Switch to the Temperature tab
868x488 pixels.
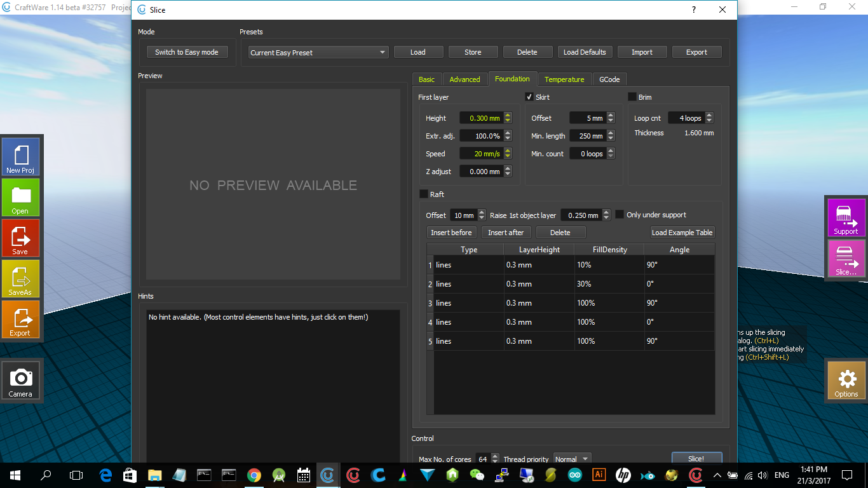tap(564, 79)
